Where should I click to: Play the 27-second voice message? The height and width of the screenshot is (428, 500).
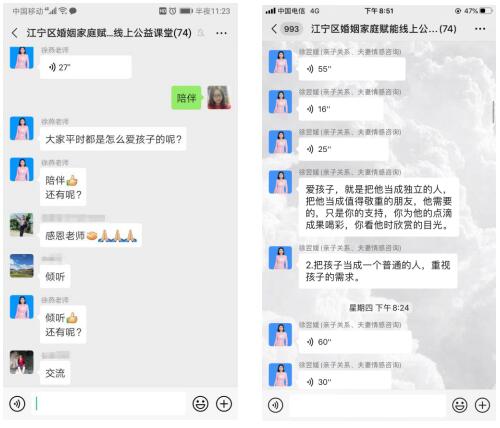tap(86, 67)
